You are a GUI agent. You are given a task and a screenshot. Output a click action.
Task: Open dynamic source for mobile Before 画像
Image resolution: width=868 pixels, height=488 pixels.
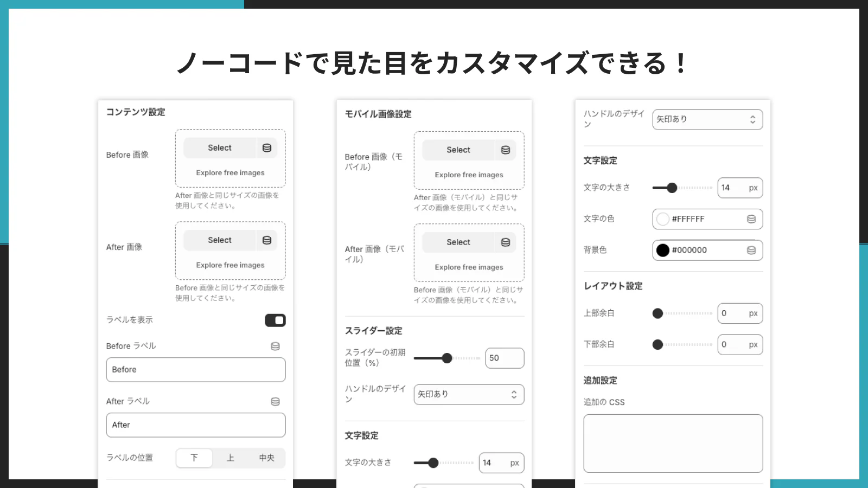pyautogui.click(x=505, y=150)
